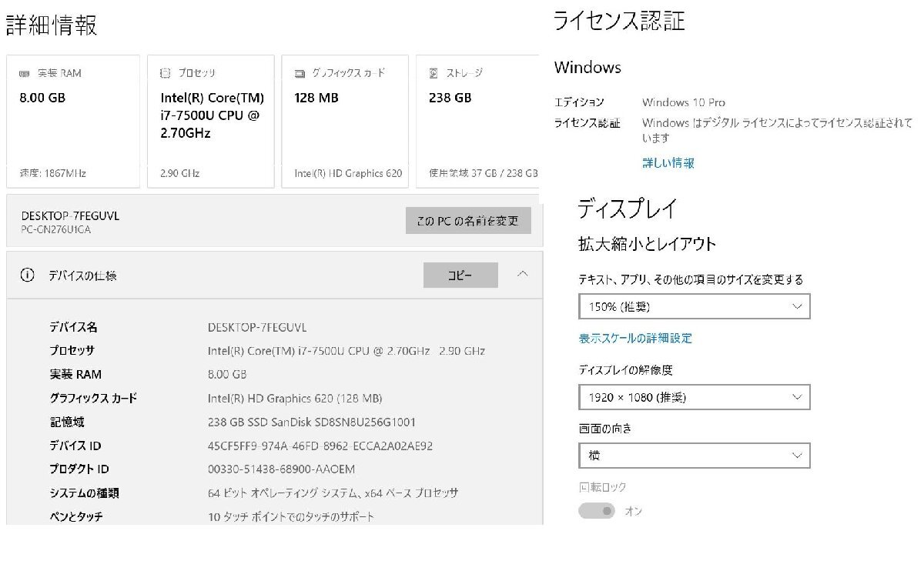Toggle the 回転ロック switch

pyautogui.click(x=597, y=511)
